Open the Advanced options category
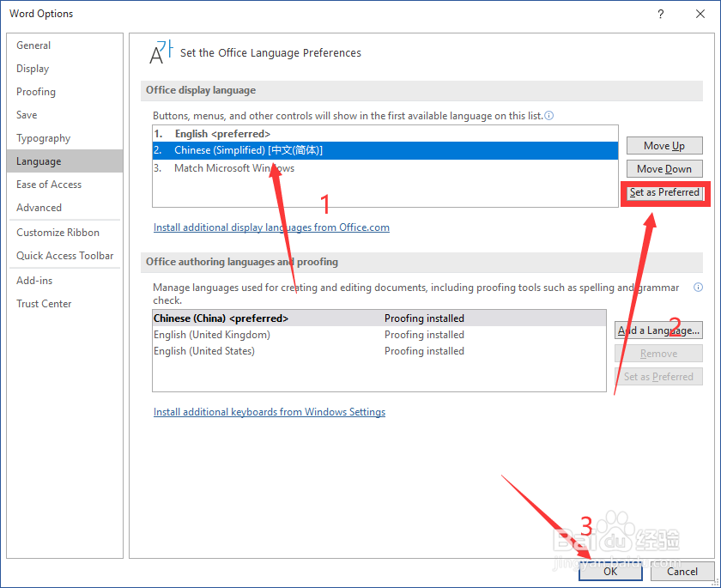The width and height of the screenshot is (721, 588). (x=65, y=208)
